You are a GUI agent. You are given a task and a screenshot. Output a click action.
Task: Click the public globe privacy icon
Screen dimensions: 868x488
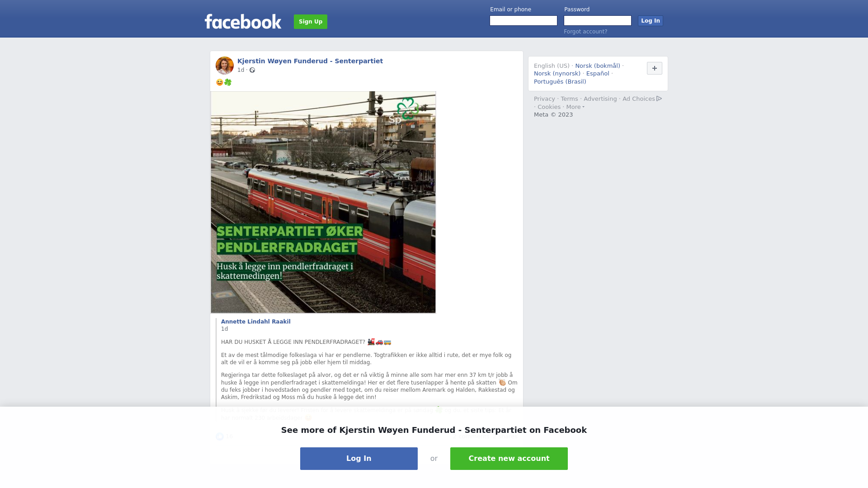tap(252, 70)
